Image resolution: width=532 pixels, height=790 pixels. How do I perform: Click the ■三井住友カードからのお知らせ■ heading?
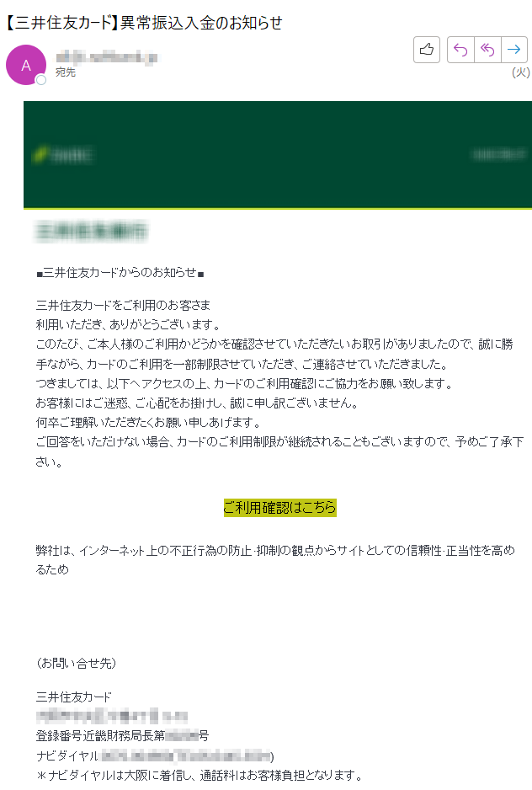click(120, 273)
